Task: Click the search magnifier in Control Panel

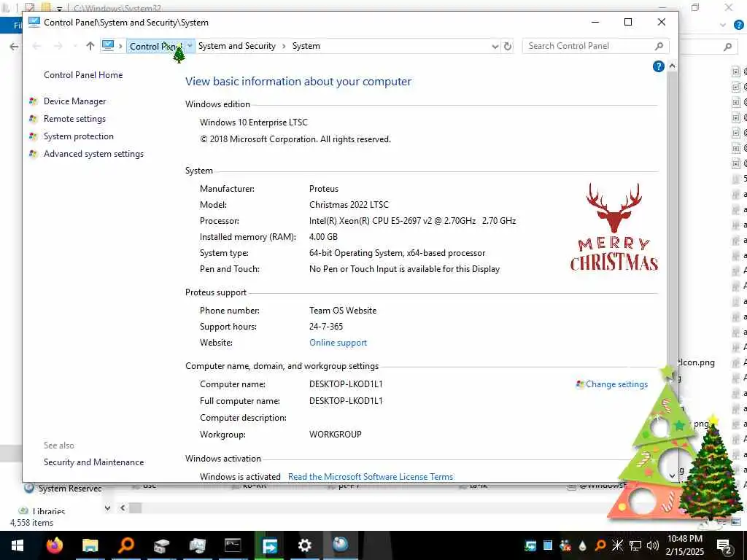Action: [x=659, y=46]
